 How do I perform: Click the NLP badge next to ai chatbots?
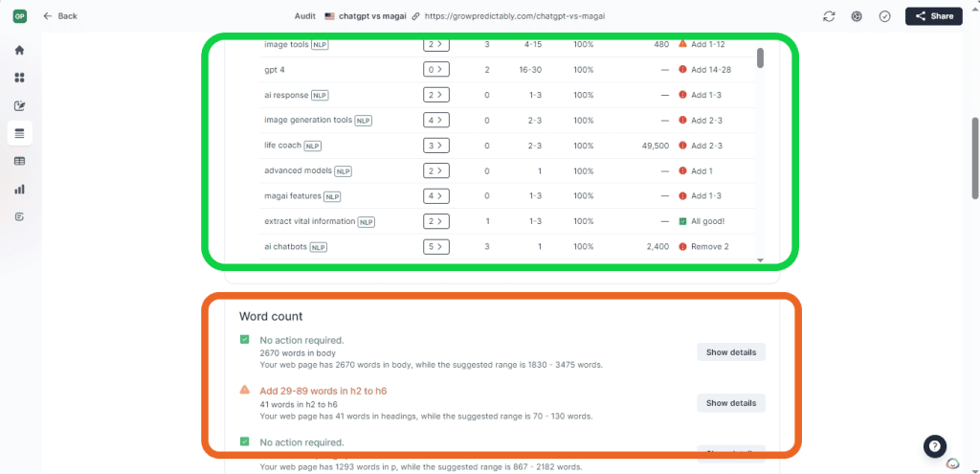click(318, 247)
